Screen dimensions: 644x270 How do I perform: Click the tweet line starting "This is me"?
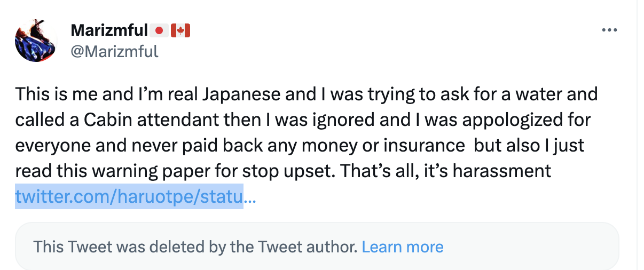[306, 94]
